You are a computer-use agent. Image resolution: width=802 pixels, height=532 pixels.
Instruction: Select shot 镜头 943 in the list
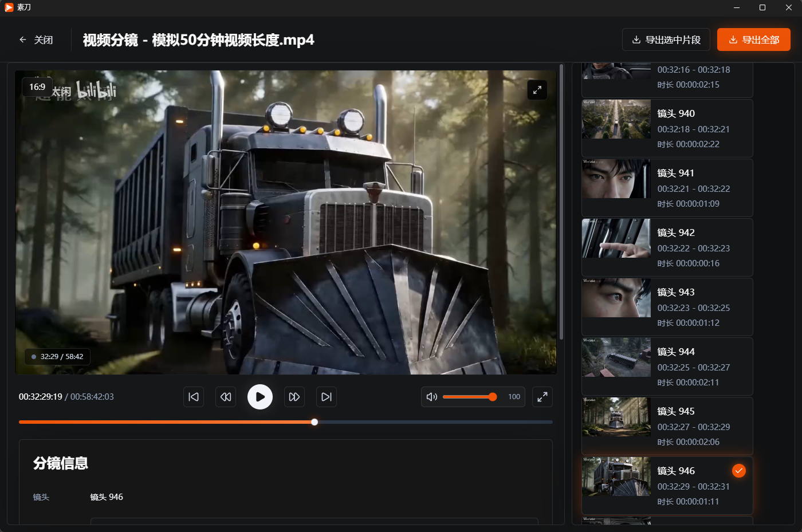click(x=667, y=307)
